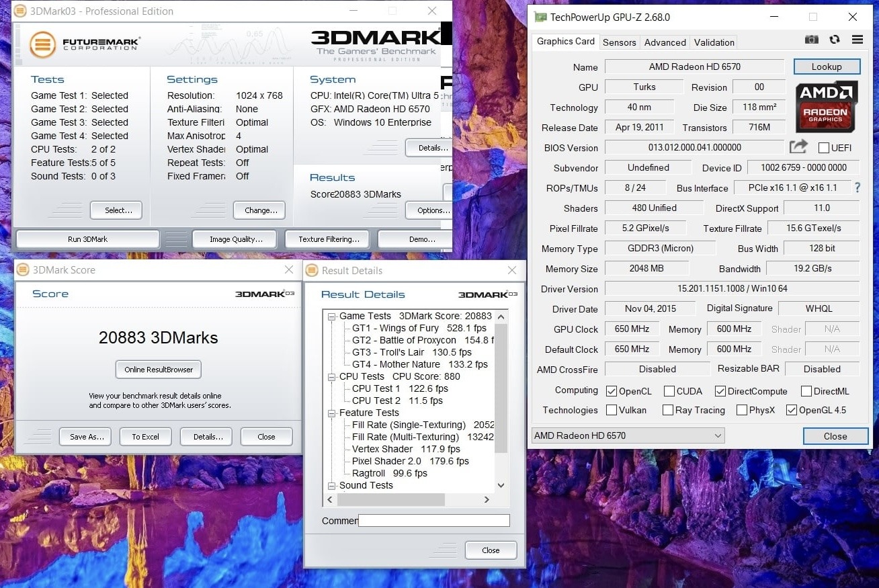Click Details button in 3DMark Score window
The image size is (879, 588).
tap(208, 437)
